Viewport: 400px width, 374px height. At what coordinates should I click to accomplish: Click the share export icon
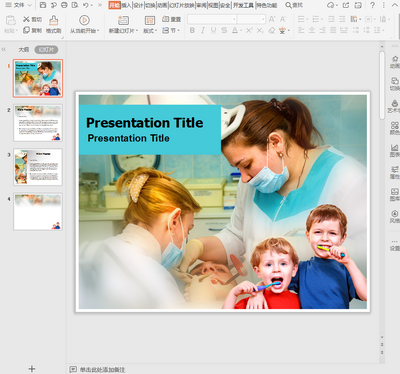click(346, 5)
